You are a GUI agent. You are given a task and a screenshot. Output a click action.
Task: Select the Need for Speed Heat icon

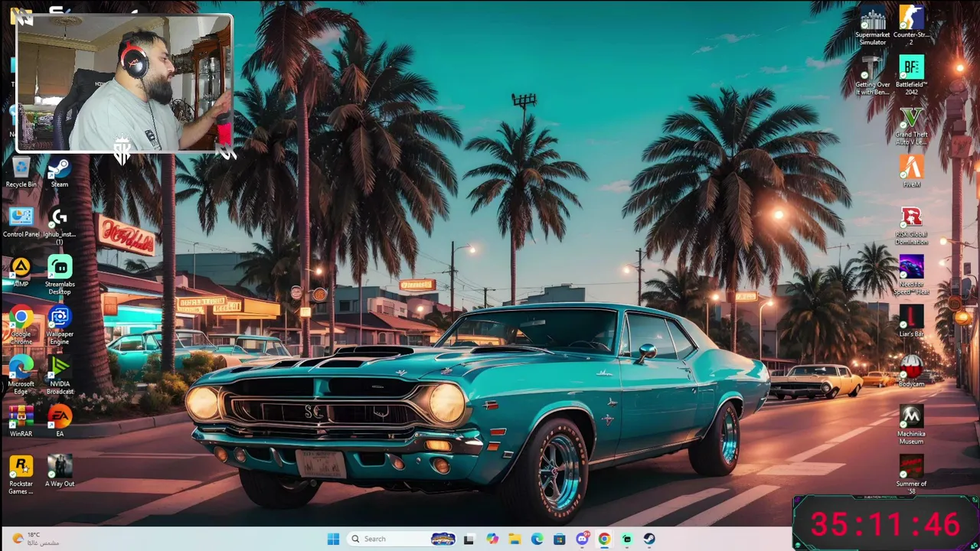click(x=911, y=275)
